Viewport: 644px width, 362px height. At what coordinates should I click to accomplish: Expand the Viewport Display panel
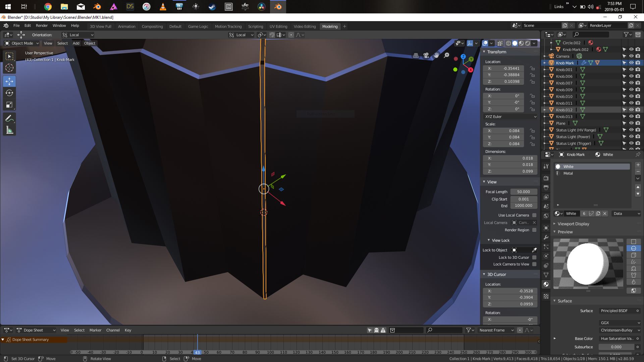[x=573, y=224]
